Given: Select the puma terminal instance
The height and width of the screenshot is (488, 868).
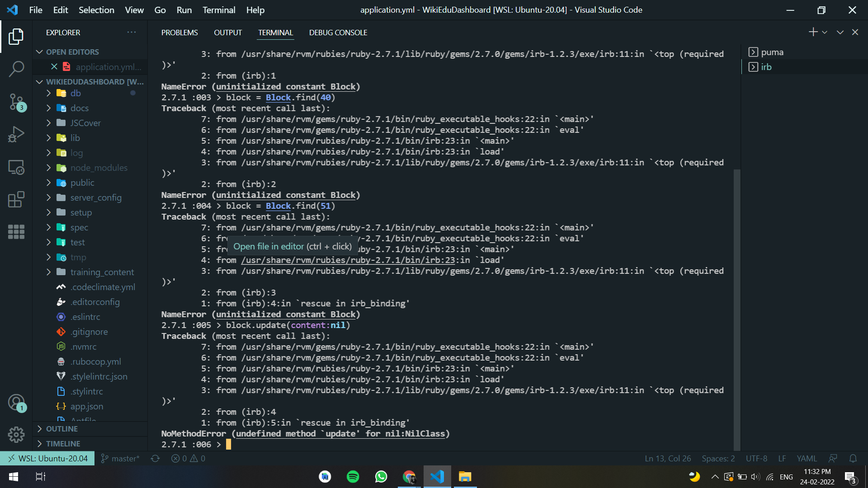Looking at the screenshot, I should pyautogui.click(x=772, y=52).
